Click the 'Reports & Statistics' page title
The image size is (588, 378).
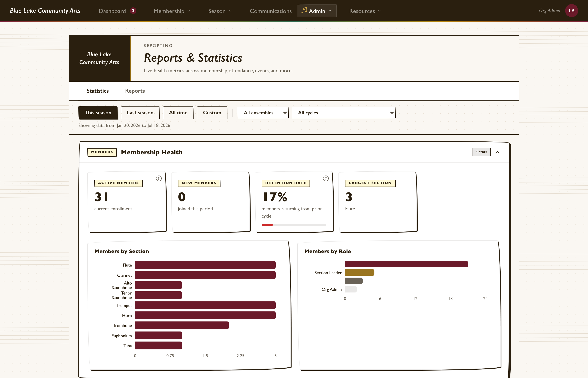coord(193,58)
